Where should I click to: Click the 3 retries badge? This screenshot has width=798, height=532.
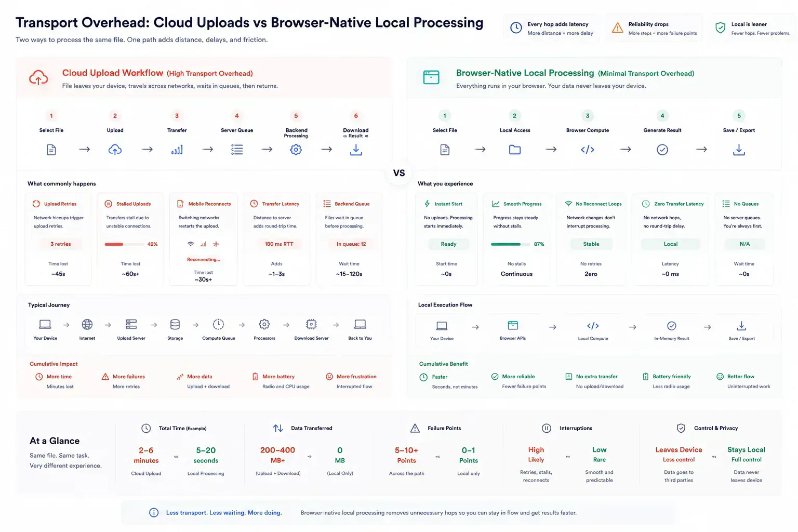(60, 244)
